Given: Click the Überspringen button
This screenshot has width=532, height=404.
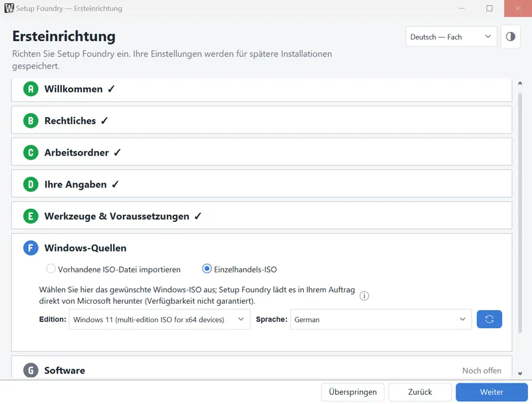Looking at the screenshot, I should (352, 392).
